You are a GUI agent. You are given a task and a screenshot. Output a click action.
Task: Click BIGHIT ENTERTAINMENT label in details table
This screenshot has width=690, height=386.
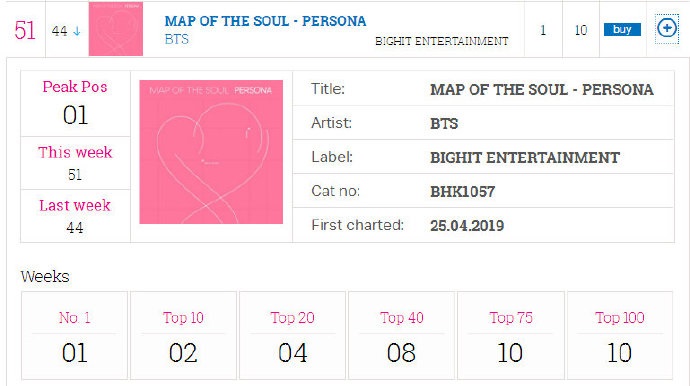click(x=525, y=158)
